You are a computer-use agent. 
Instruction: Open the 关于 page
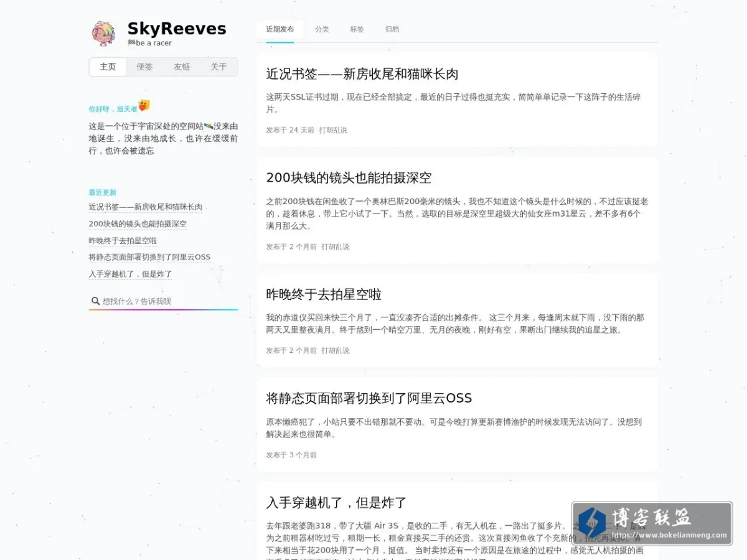point(218,67)
